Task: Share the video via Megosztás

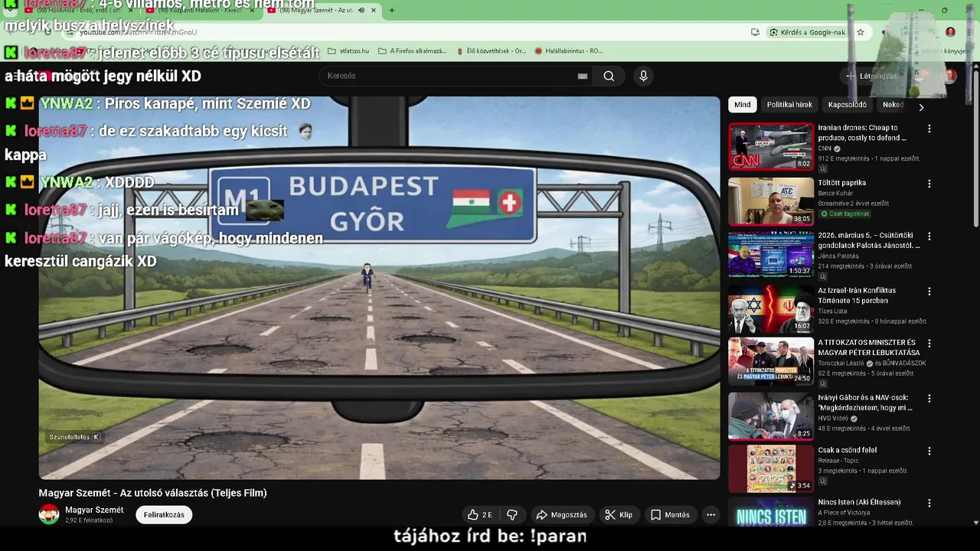Action: coord(561,515)
